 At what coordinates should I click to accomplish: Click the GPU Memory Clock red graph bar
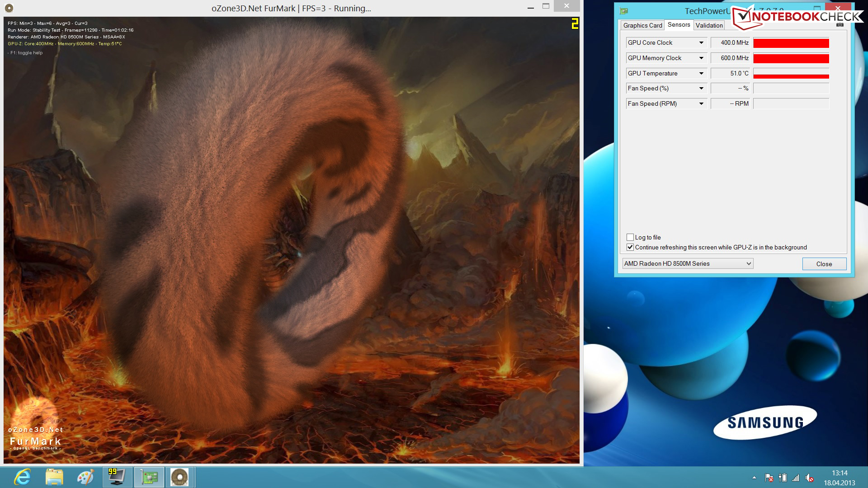pos(791,58)
